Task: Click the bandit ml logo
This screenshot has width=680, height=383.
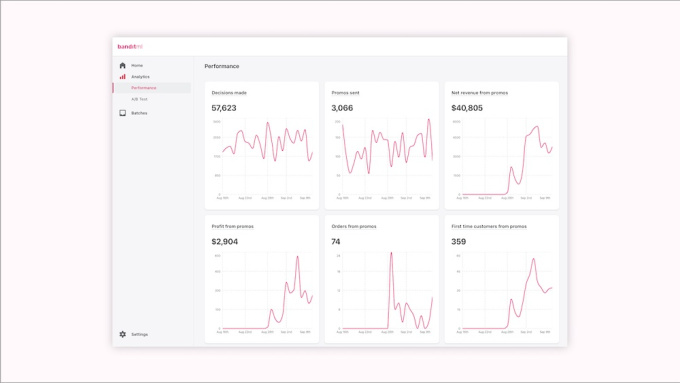Action: (130, 46)
